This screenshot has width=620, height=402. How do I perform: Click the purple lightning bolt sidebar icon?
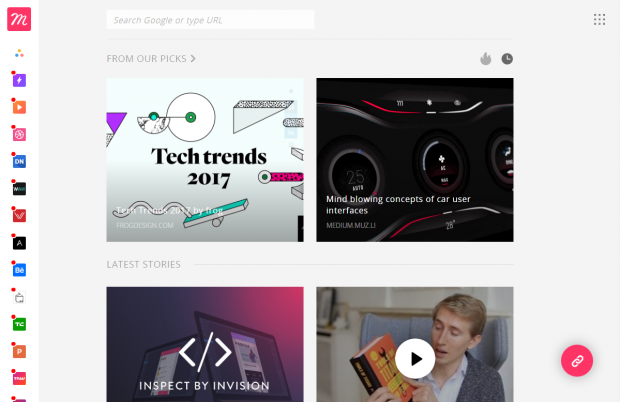(19, 80)
